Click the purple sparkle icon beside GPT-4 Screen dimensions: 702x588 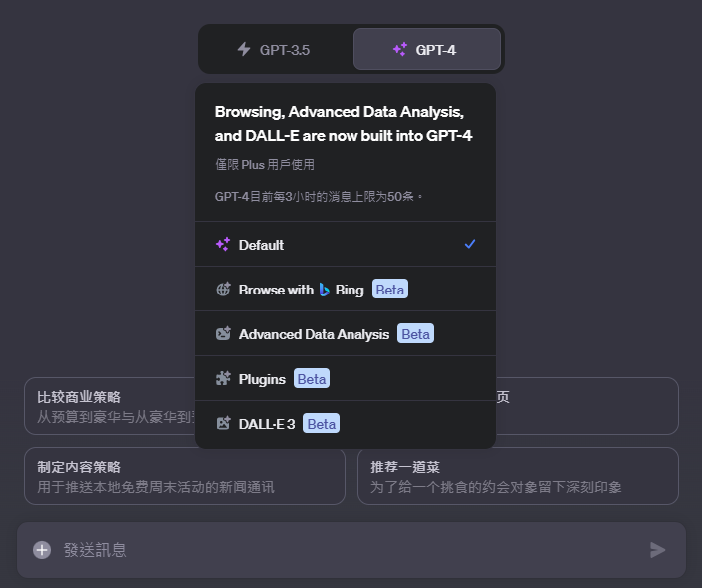(x=400, y=49)
